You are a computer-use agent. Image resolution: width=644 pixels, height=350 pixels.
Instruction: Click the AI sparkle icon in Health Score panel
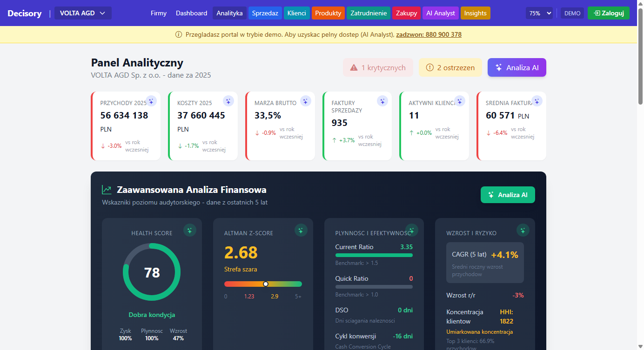190,230
